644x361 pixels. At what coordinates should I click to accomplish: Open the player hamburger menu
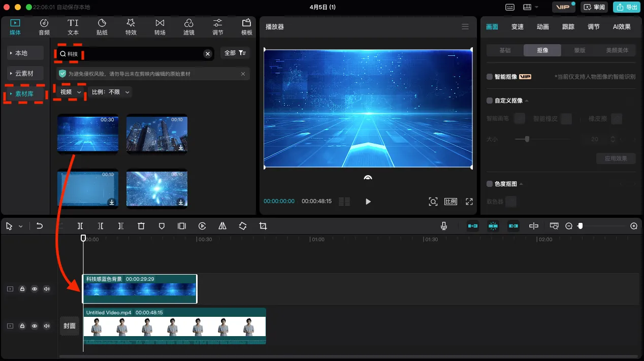465,26
